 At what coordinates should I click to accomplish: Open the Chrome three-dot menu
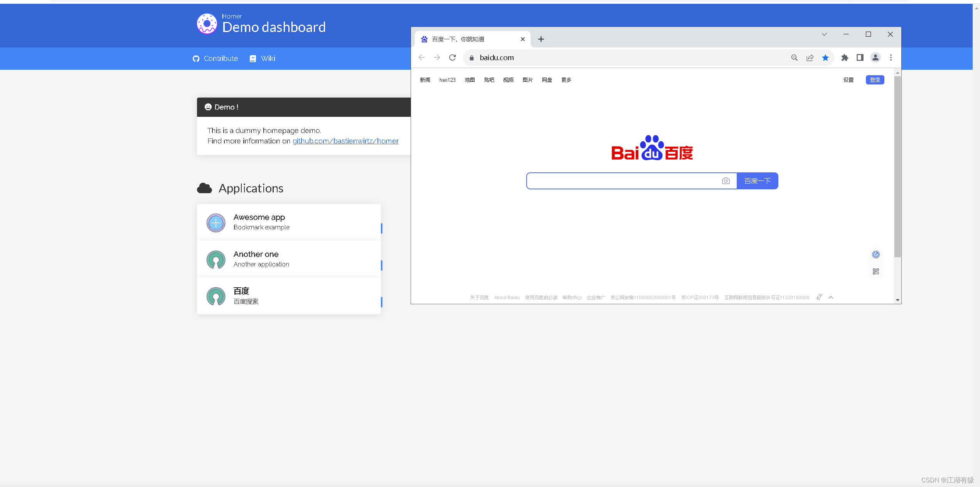tap(891, 57)
